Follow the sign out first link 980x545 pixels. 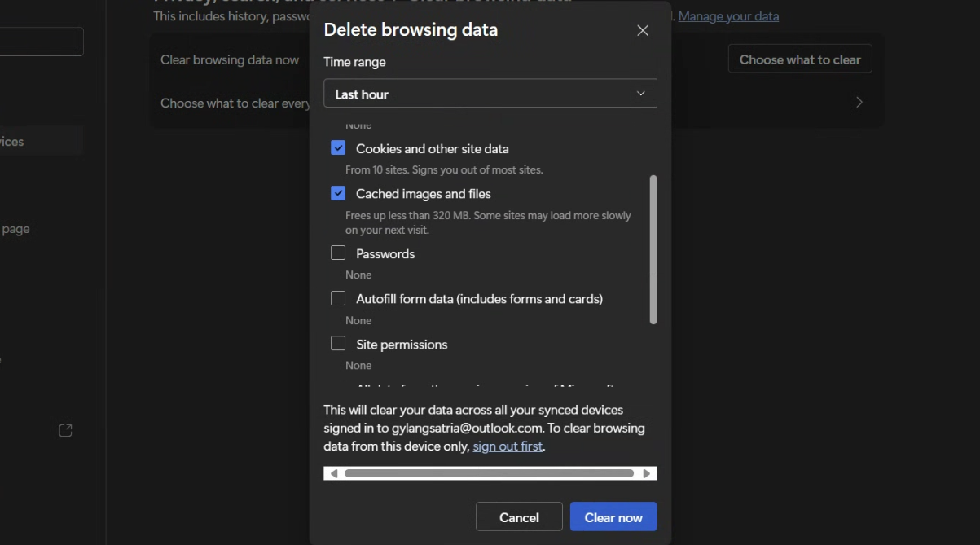[508, 446]
